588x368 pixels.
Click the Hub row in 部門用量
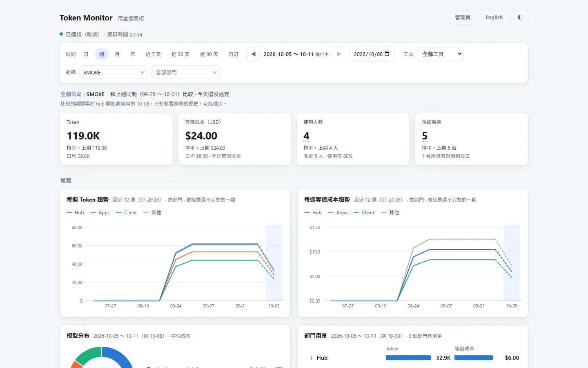point(412,358)
